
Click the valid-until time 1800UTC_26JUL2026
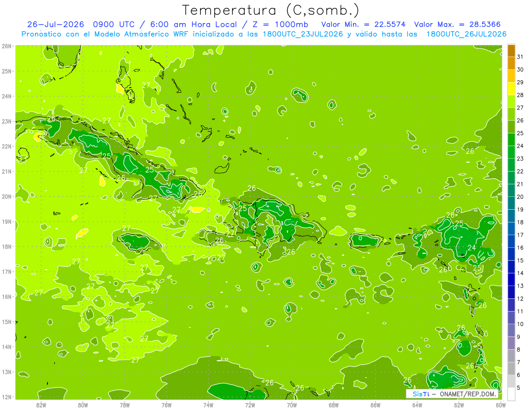click(x=466, y=34)
